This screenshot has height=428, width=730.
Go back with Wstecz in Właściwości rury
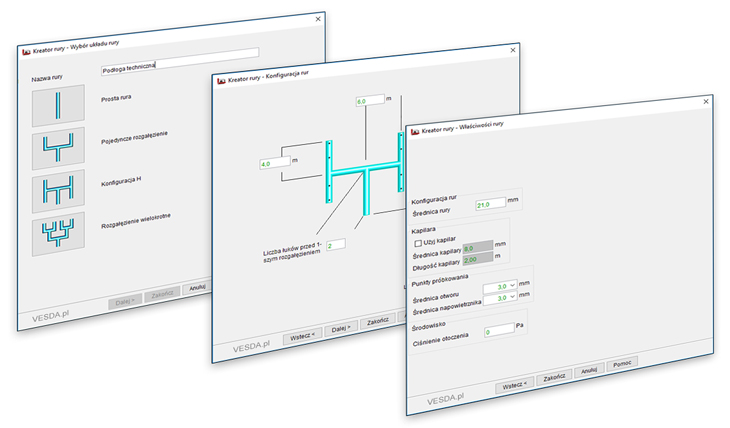[514, 385]
